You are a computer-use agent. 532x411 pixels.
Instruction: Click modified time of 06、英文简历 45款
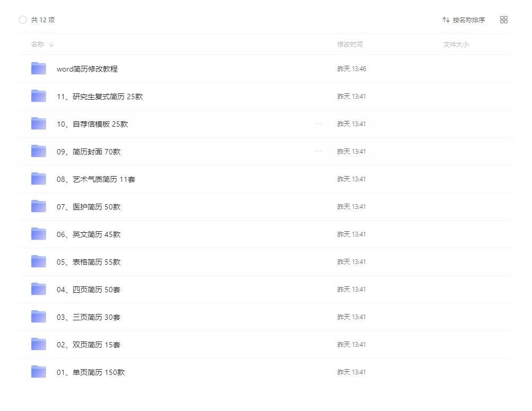(352, 234)
